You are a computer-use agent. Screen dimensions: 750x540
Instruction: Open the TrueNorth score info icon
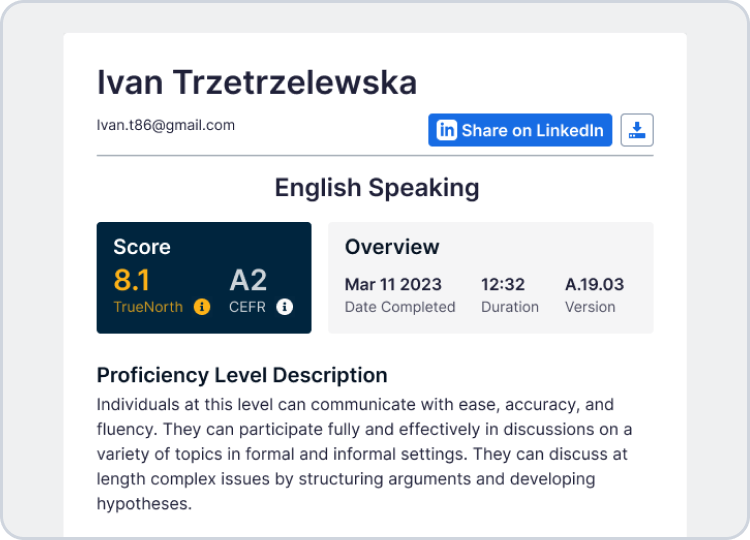[202, 307]
